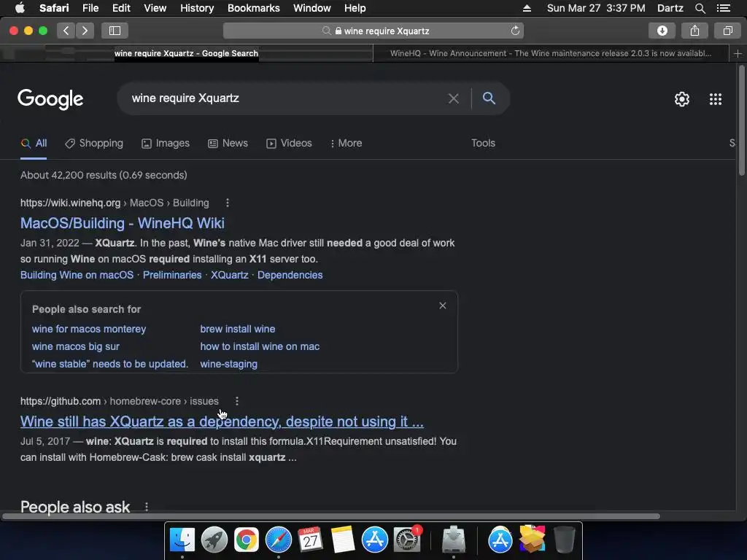The width and height of the screenshot is (747, 560).
Task: Open the Bookmarks menu
Action: [253, 8]
